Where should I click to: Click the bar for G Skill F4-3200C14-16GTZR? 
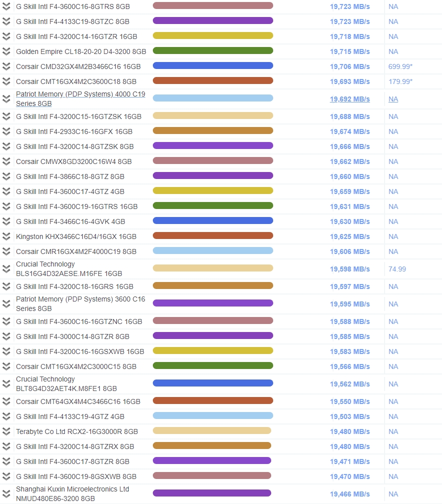coord(213,35)
